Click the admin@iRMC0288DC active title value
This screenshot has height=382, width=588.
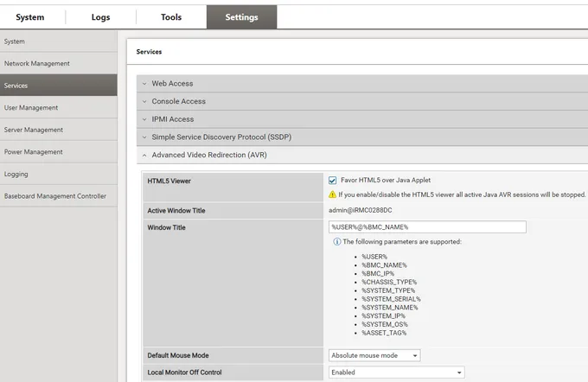[361, 210]
